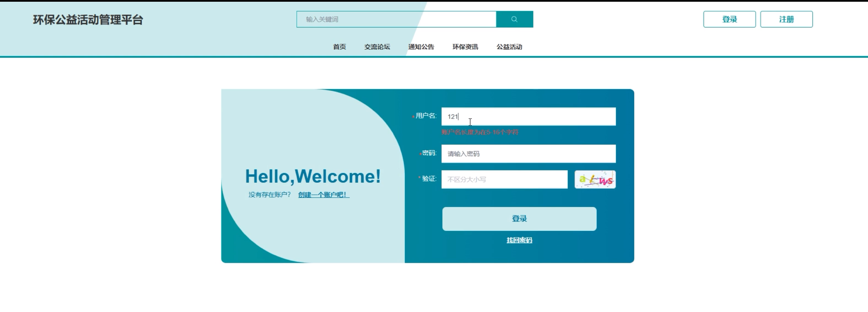This screenshot has height=312, width=868.
Task: Click the Hello,Welcome! heading
Action: (x=313, y=176)
